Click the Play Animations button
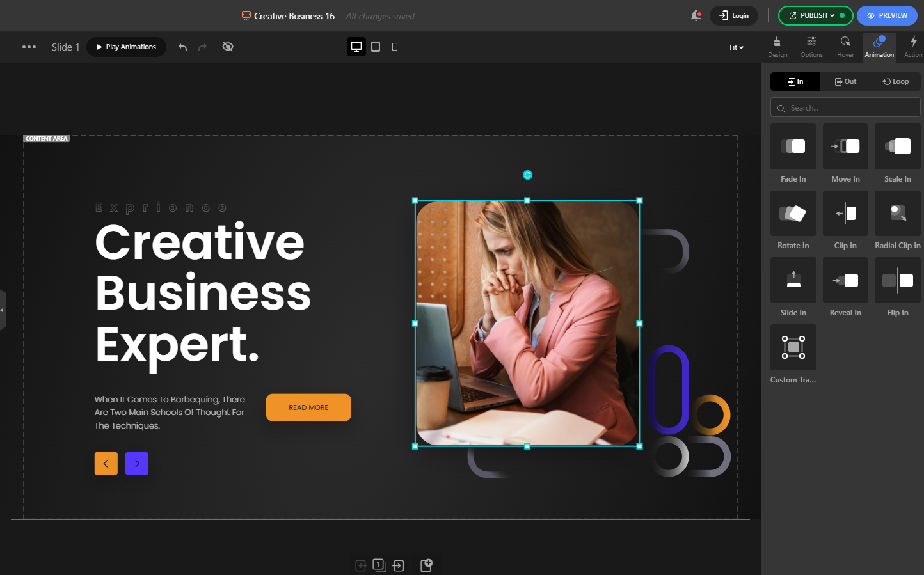The height and width of the screenshot is (575, 924). pos(126,47)
